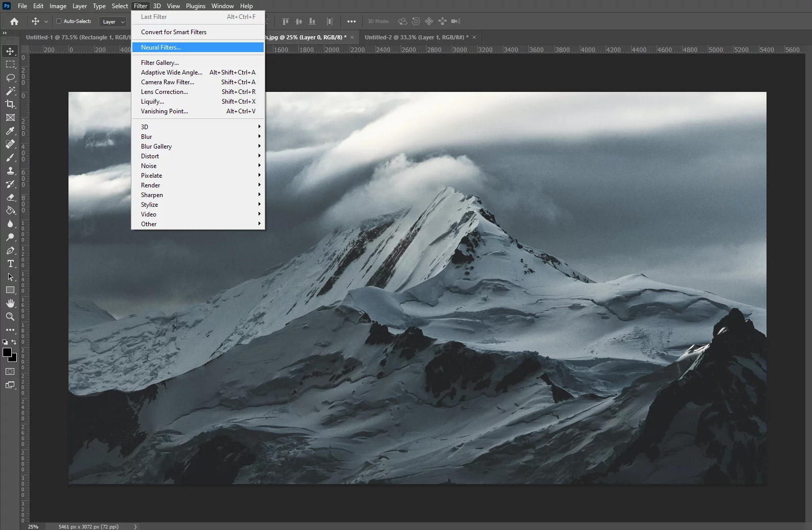Viewport: 812px width, 530px height.
Task: Select the Clone Stamp tool
Action: 10,171
